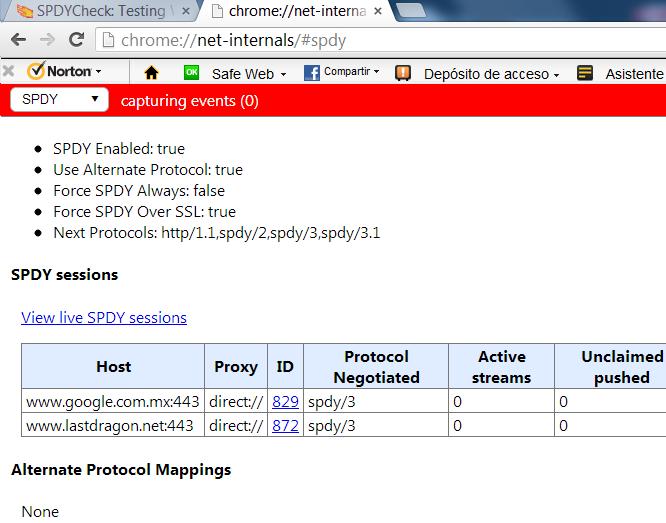Open the SPDY section selector dropdown
The width and height of the screenshot is (666, 523).
tap(59, 100)
